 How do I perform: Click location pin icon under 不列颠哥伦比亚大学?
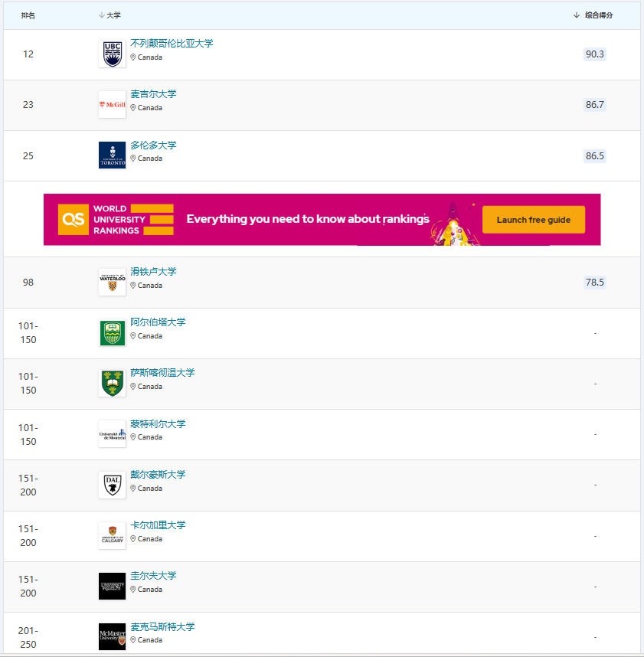tap(132, 57)
